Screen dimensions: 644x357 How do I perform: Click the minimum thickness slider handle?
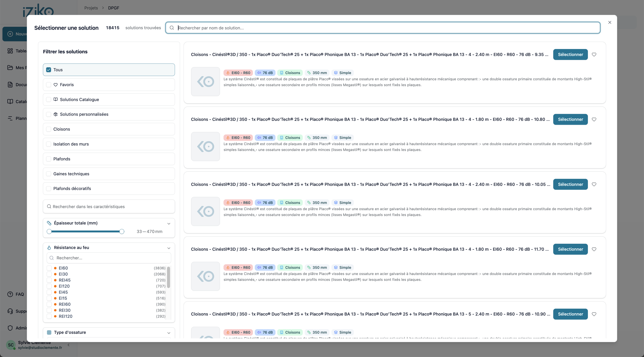(x=49, y=231)
